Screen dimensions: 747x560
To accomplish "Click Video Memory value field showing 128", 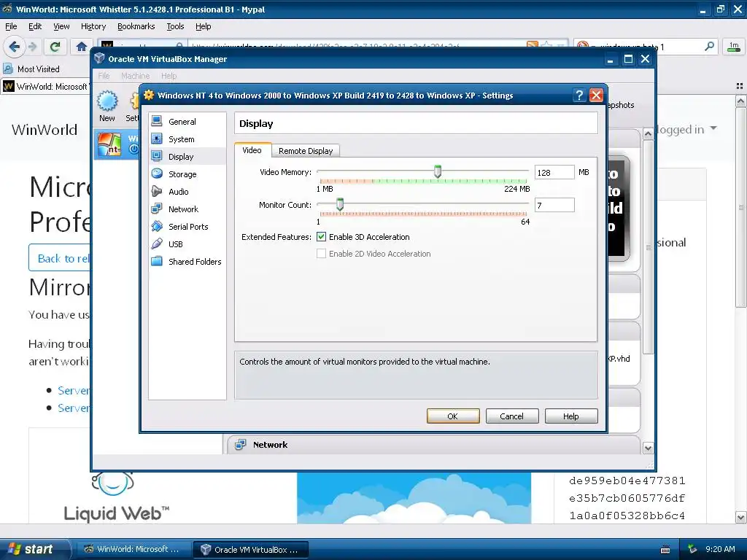I will [554, 172].
